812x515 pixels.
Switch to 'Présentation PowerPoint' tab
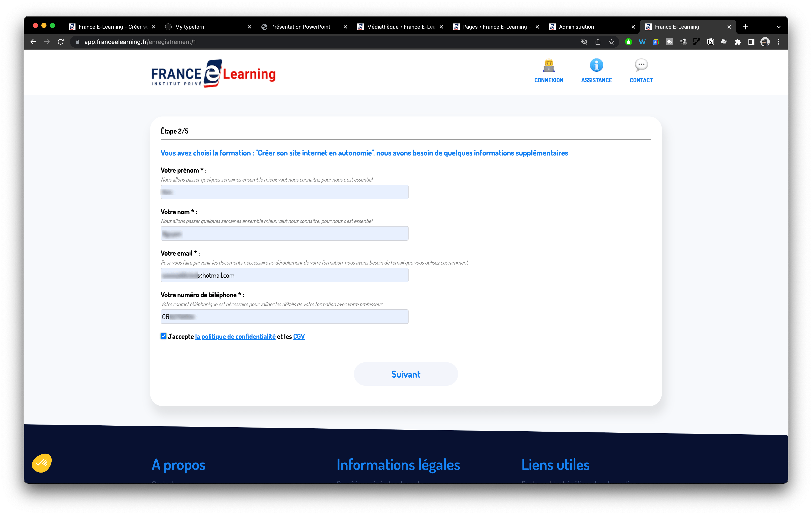click(x=300, y=27)
